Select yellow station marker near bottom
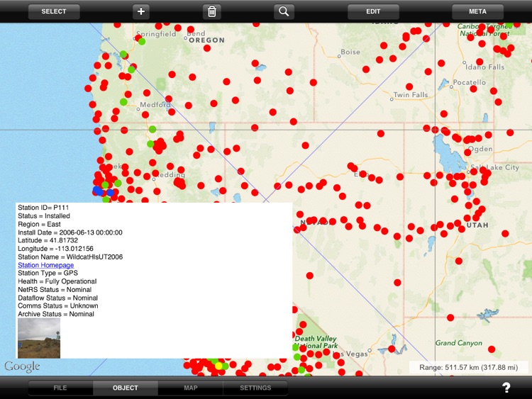 pyautogui.click(x=219, y=366)
